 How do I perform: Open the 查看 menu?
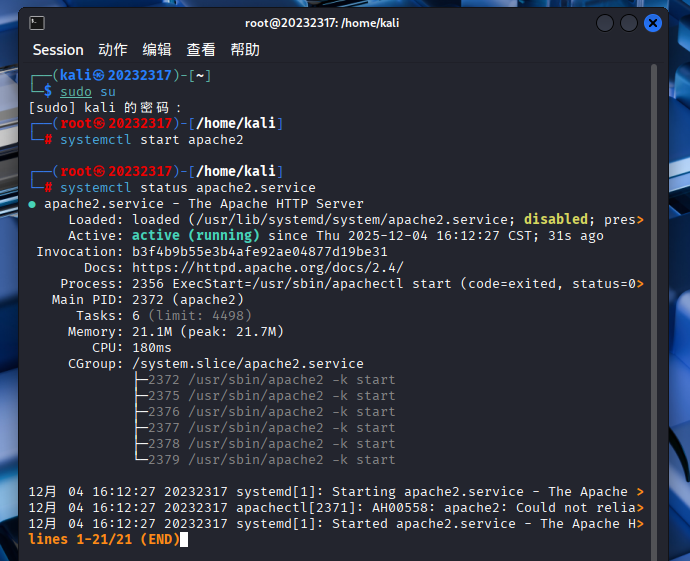(x=201, y=50)
